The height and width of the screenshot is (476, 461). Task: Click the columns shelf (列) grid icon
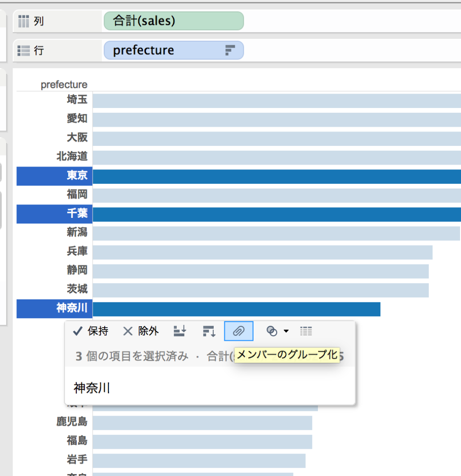(23, 21)
